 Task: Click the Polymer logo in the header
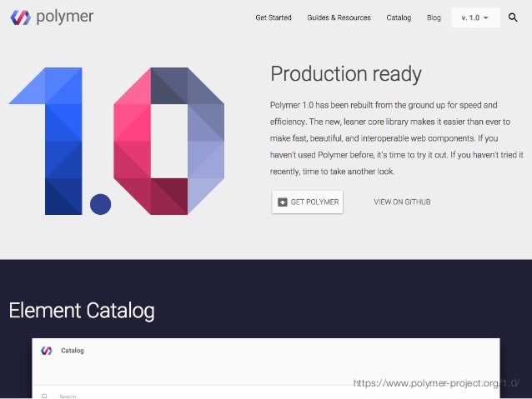tap(20, 17)
